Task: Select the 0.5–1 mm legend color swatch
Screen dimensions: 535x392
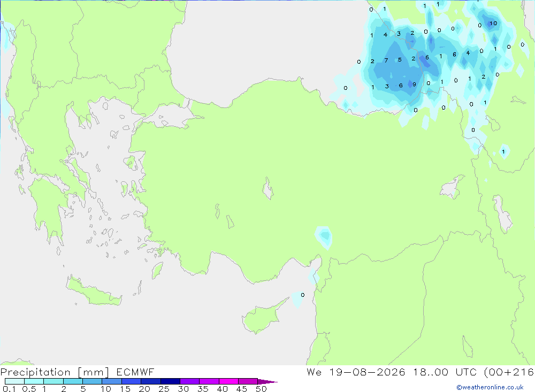Action: [x=34, y=381]
